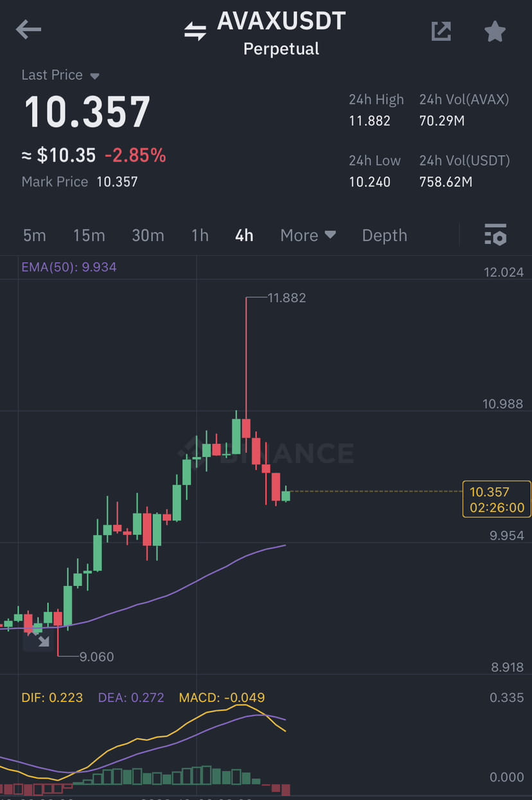The image size is (532, 800).
Task: Select the 5m timeframe
Action: coord(35,235)
